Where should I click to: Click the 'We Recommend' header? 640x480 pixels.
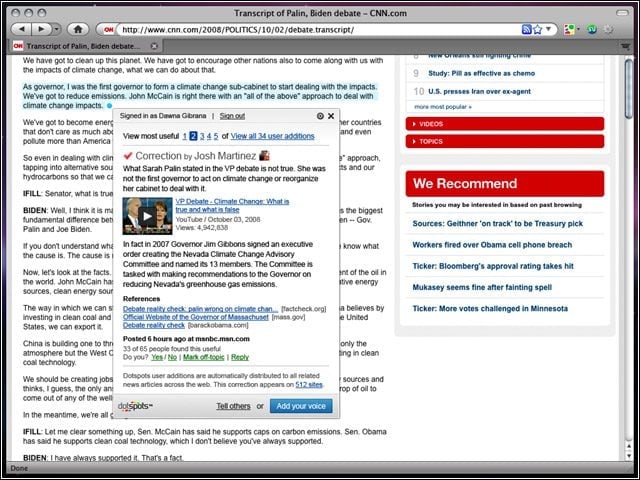(x=504, y=184)
